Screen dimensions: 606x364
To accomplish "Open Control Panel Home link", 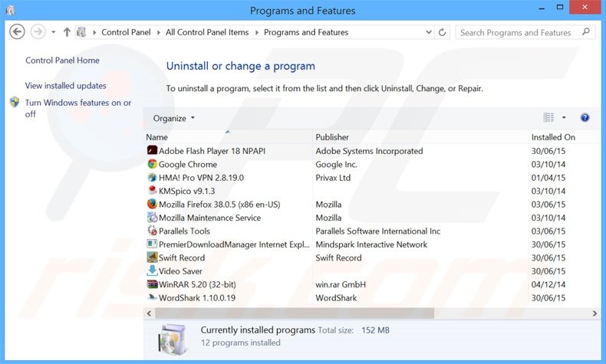I will (62, 61).
